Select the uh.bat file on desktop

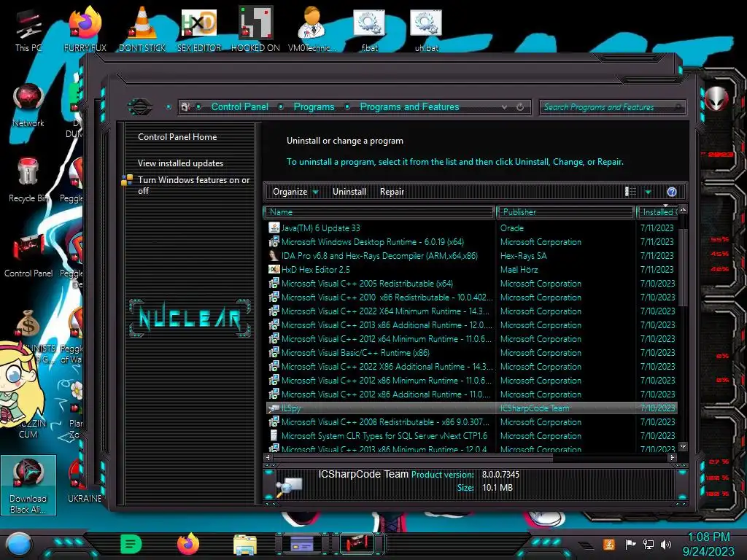click(426, 29)
